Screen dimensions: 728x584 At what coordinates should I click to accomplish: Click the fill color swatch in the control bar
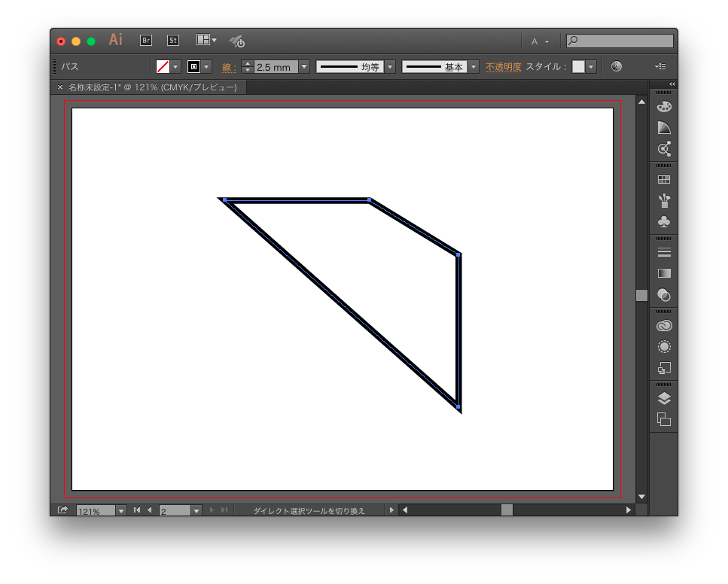pyautogui.click(x=163, y=65)
